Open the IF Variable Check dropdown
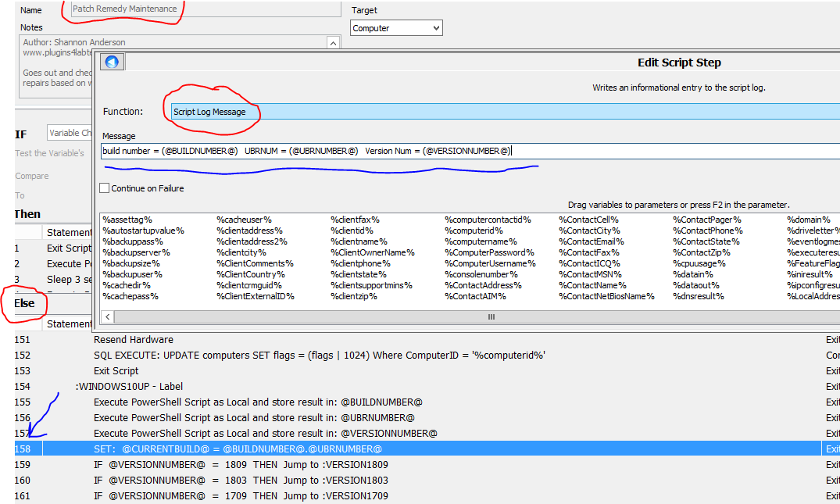840x504 pixels. click(x=70, y=133)
